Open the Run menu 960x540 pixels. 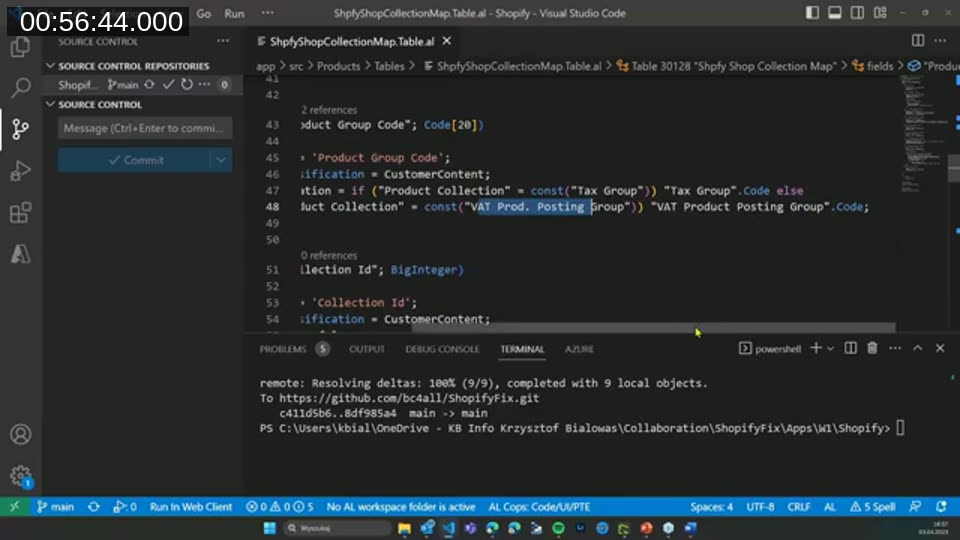pyautogui.click(x=234, y=13)
